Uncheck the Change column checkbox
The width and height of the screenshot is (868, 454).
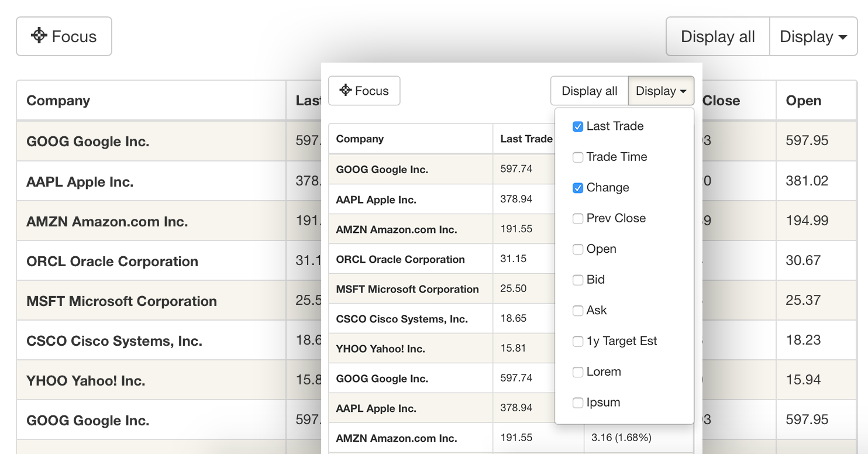point(578,188)
